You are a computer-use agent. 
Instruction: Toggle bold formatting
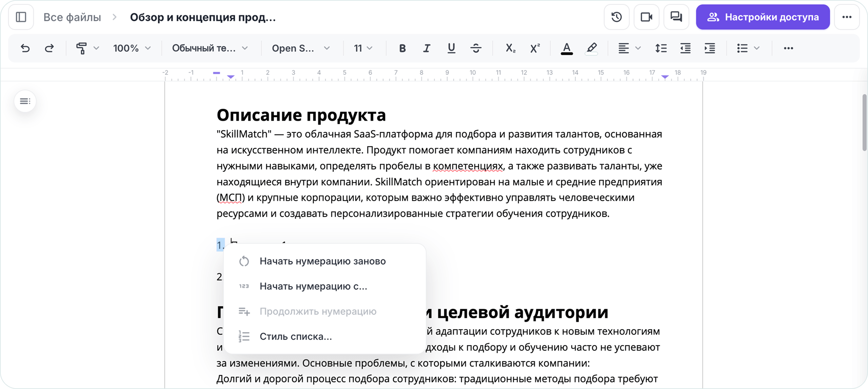[x=402, y=48]
